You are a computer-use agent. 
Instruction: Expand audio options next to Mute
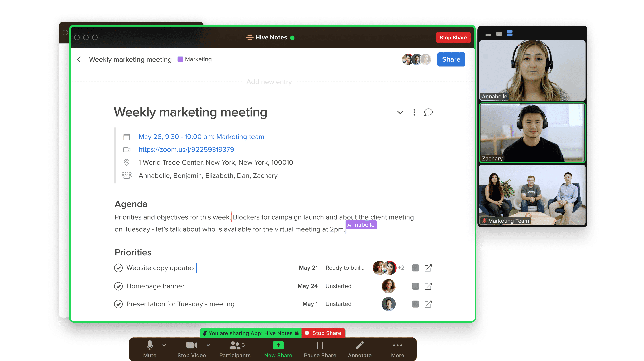pyautogui.click(x=164, y=345)
